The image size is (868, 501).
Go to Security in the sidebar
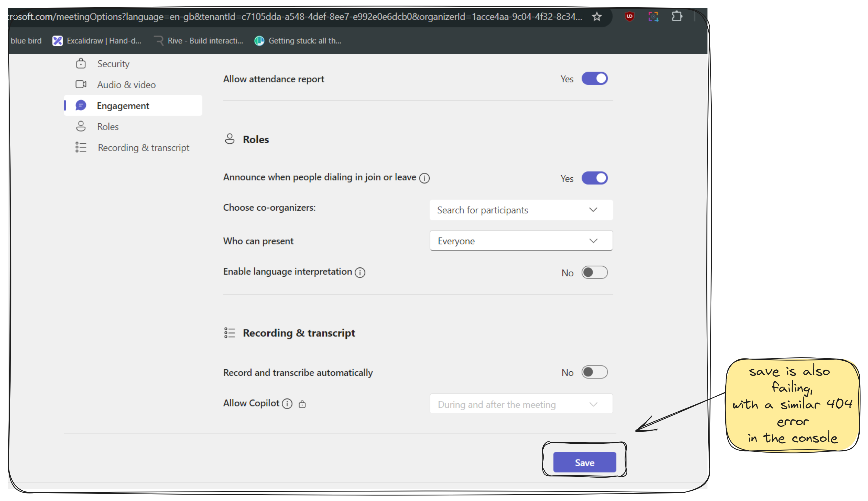[133, 64]
